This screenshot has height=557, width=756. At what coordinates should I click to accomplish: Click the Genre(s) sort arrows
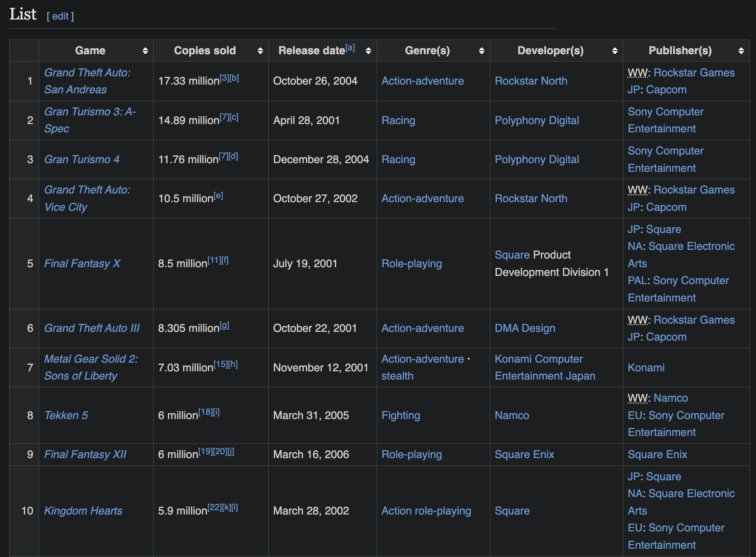(x=481, y=51)
